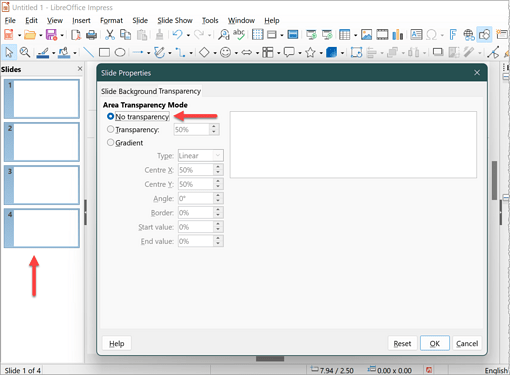Image resolution: width=510 pixels, height=375 pixels.
Task: Click the Insert Image icon
Action: 366,35
